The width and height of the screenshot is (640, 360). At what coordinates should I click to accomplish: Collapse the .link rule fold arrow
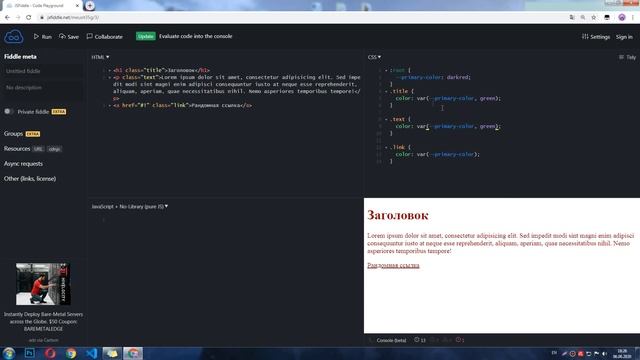[x=386, y=147]
